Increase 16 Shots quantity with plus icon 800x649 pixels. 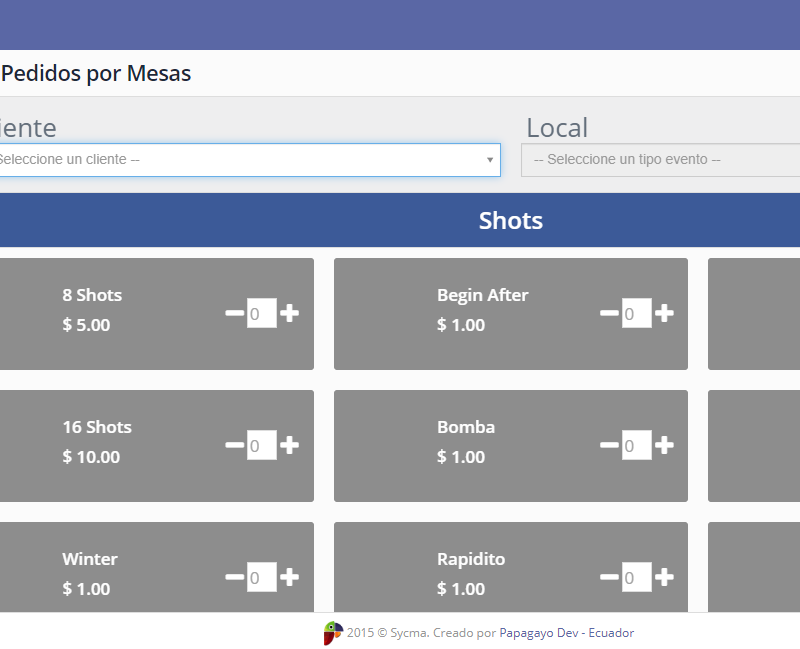click(x=289, y=445)
